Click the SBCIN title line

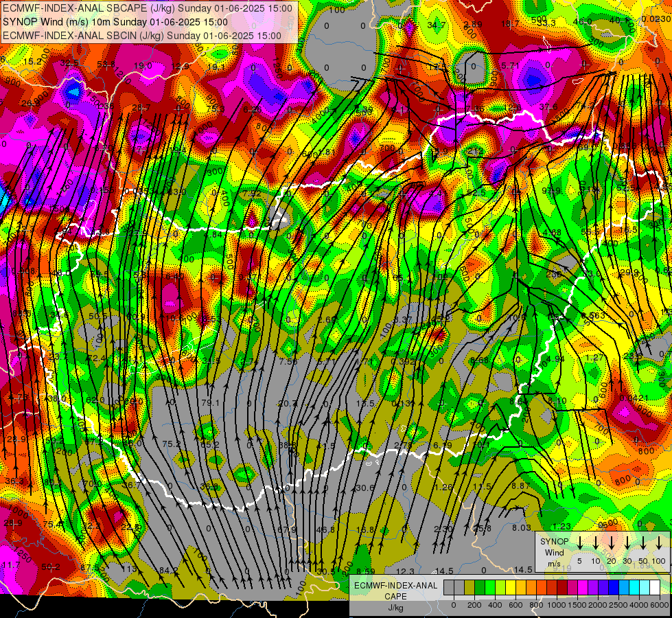coord(142,36)
